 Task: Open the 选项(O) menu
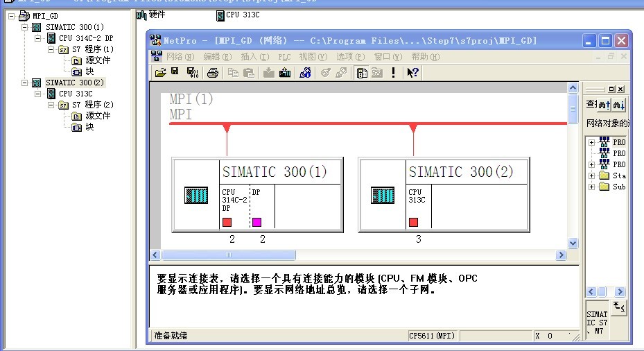349,57
